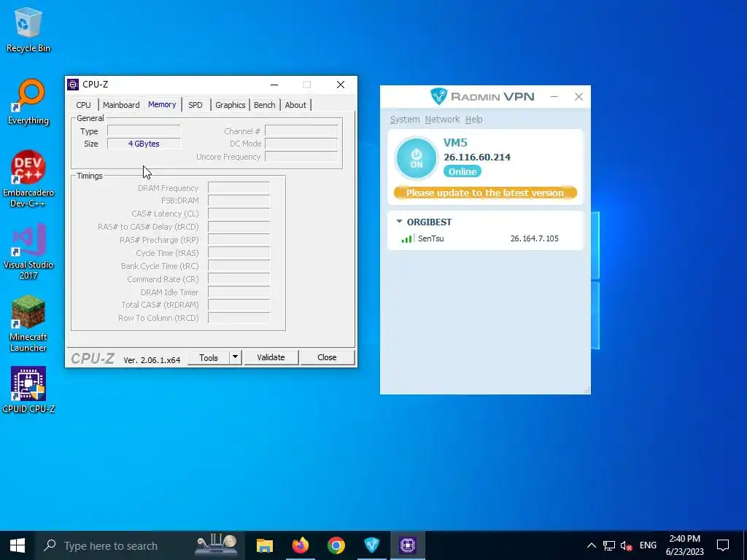The image size is (747, 560).
Task: Select the Minecraft Launcher desktop icon
Action: pyautogui.click(x=28, y=323)
